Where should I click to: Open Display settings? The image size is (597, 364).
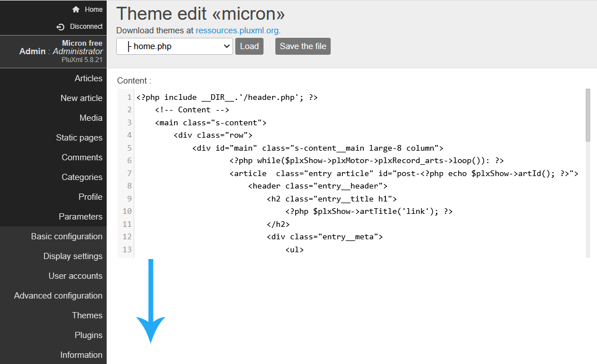pos(73,256)
